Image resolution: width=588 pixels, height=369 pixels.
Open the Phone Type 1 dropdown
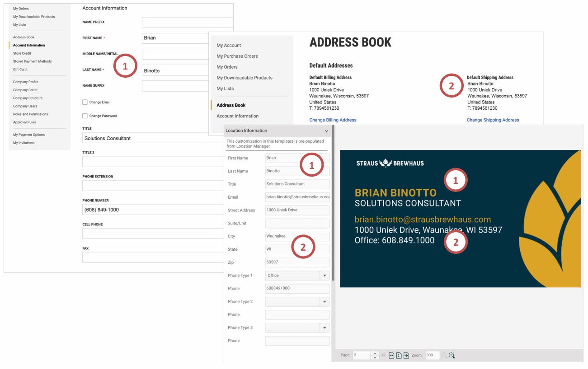(324, 276)
